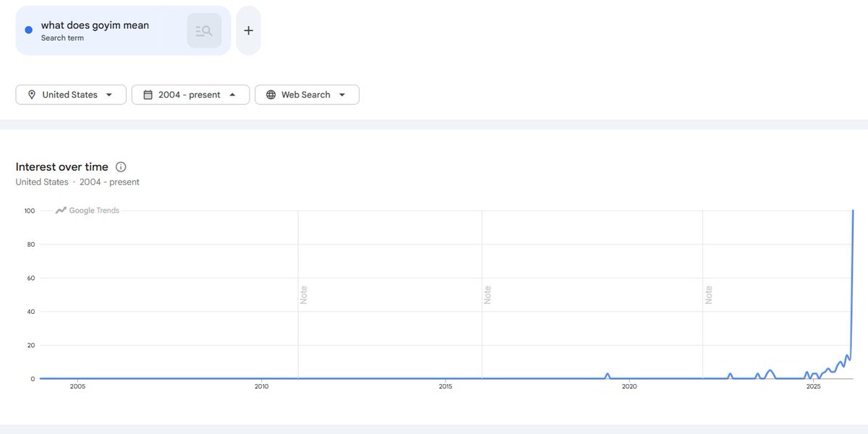Click the location pin icon in region filter
The width and height of the screenshot is (868, 434).
[x=31, y=95]
